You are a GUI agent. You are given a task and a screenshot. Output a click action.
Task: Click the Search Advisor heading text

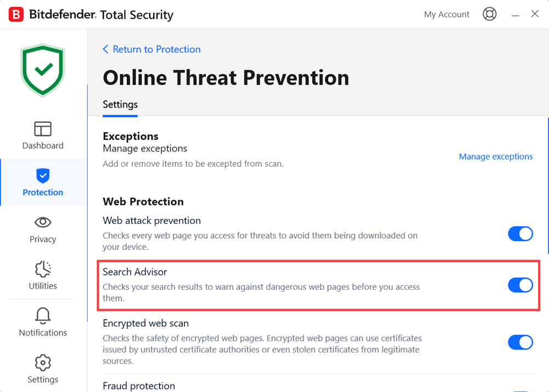click(135, 272)
